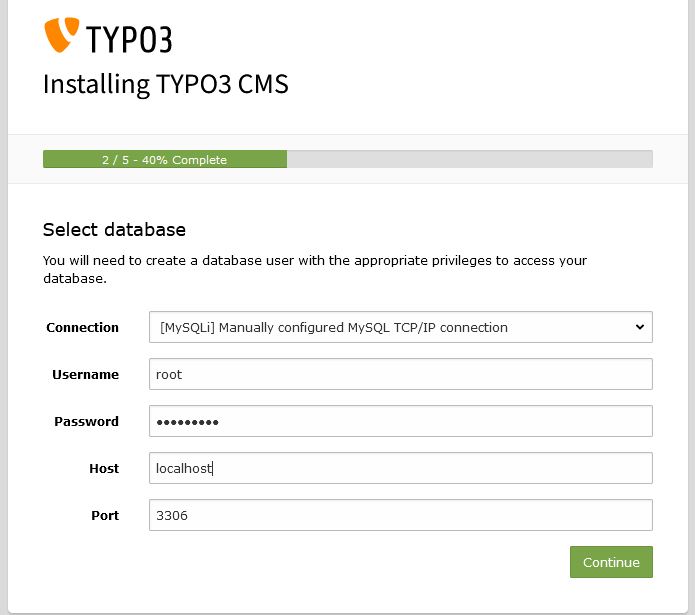Open the MySQLi connection type dropdown
The height and width of the screenshot is (615, 695).
[x=390, y=327]
